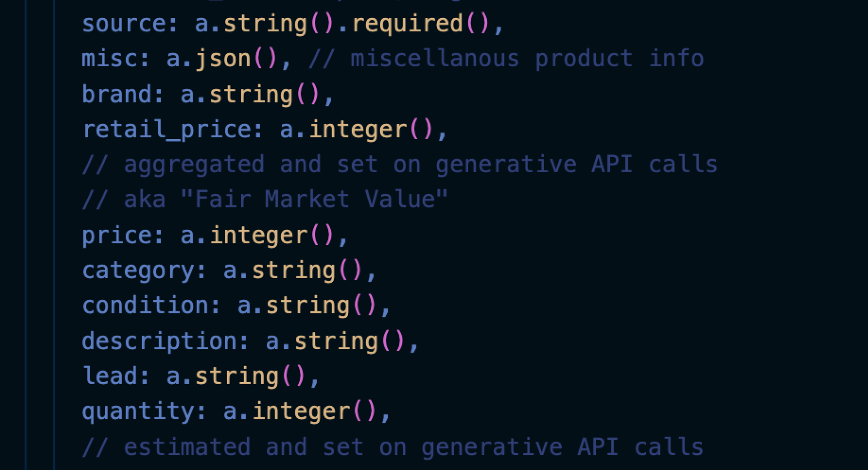The image size is (868, 470).
Task: Click the 'json' method name
Action: [x=223, y=59]
